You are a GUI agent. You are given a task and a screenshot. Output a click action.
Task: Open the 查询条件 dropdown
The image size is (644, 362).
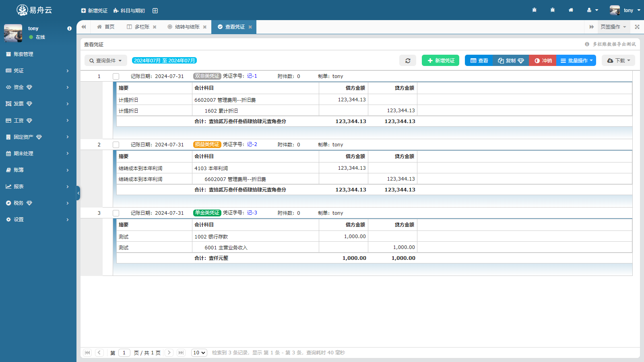click(105, 60)
